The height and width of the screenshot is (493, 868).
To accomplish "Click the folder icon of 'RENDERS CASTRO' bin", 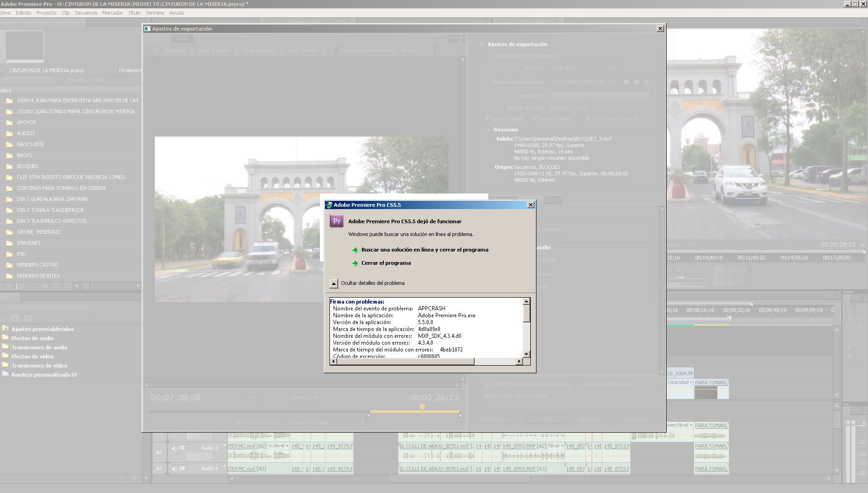I will point(9,265).
